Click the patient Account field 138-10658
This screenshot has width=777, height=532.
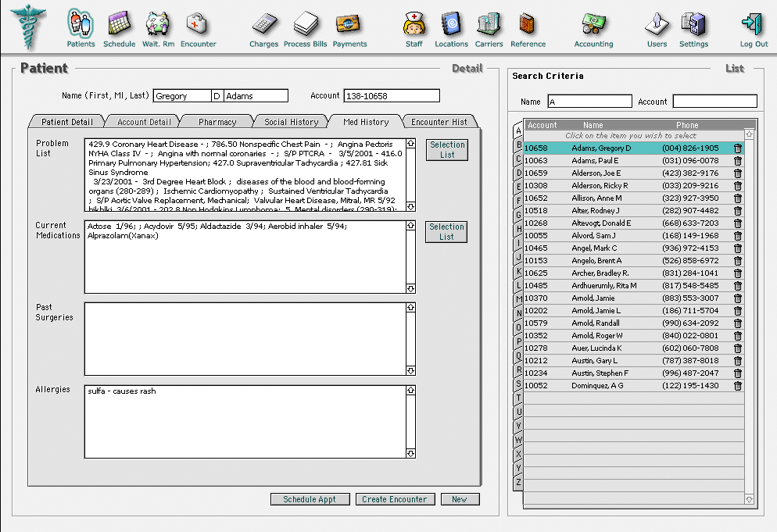tap(392, 96)
